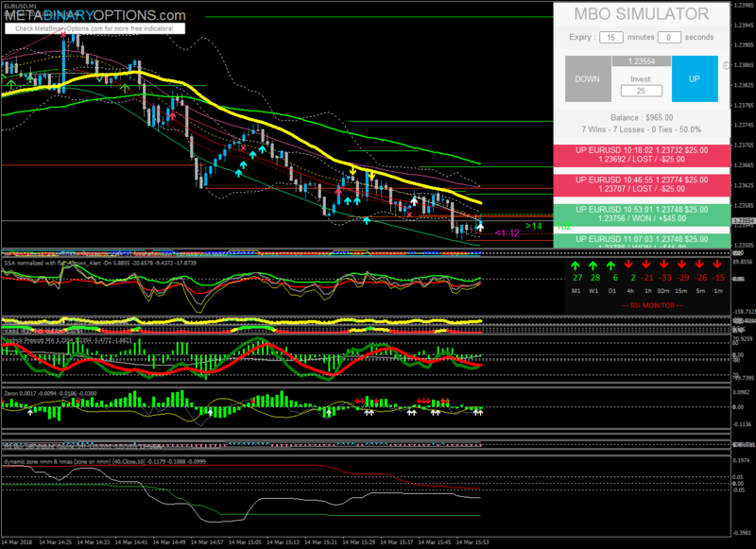
Task: Click the green M1 RSI up arrow
Action: [575, 266]
